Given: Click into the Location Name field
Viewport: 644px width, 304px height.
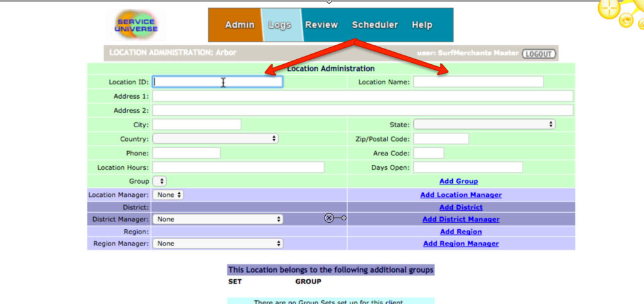Looking at the screenshot, I should (478, 81).
